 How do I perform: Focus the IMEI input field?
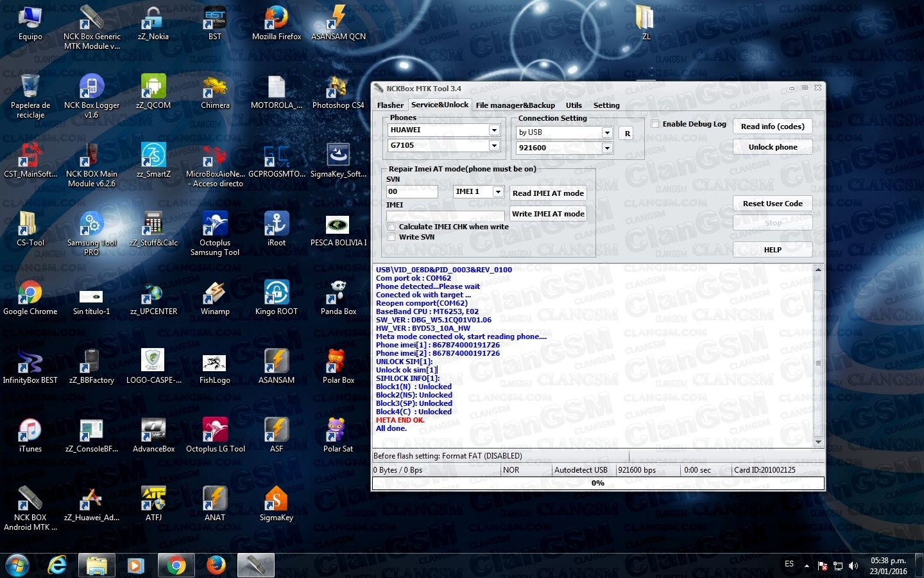click(445, 215)
